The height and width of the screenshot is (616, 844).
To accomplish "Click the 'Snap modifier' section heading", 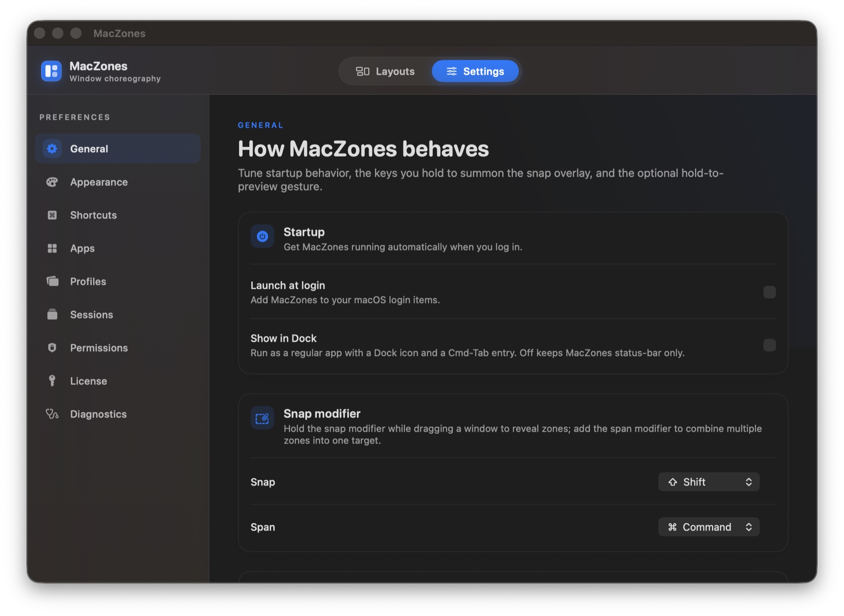I will point(322,414).
